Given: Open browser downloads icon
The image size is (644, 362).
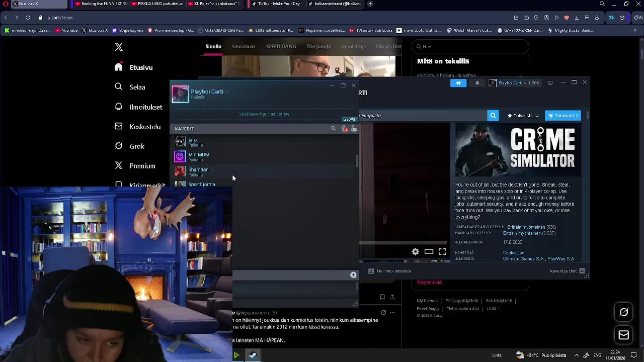Looking at the screenshot, I should click(577, 18).
